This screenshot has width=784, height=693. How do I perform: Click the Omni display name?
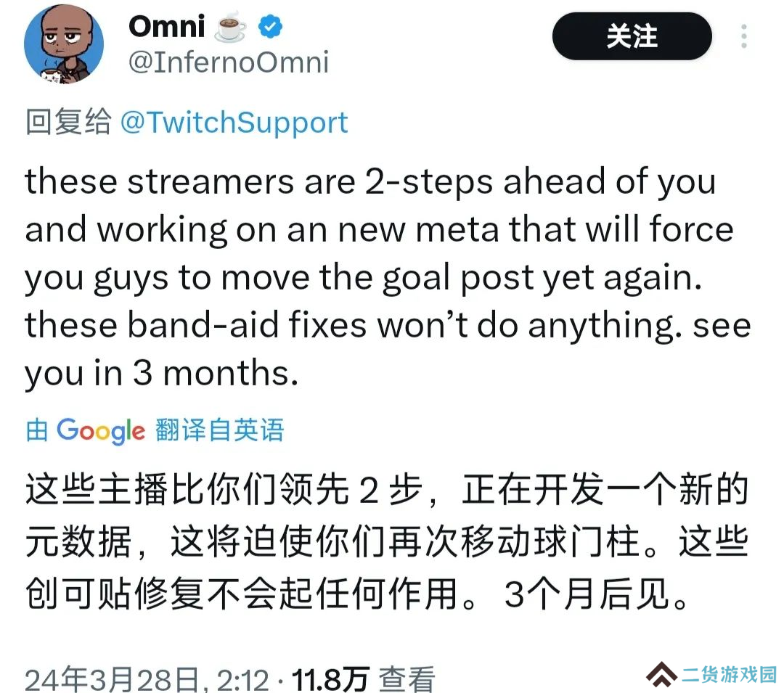pos(167,26)
